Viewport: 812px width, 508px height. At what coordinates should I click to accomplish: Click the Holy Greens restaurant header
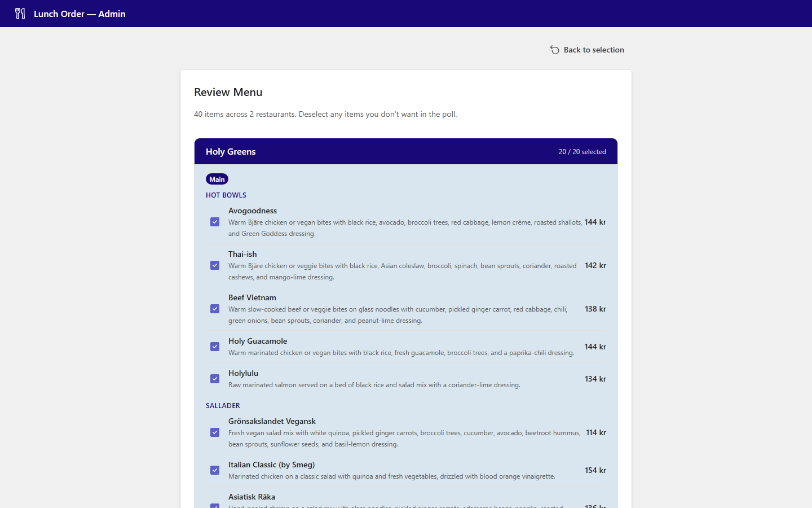[406, 151]
